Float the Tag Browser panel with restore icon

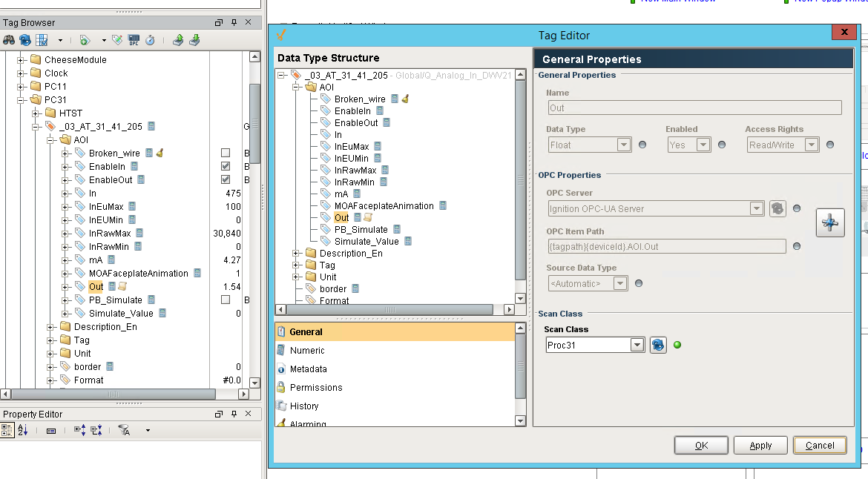coord(219,22)
